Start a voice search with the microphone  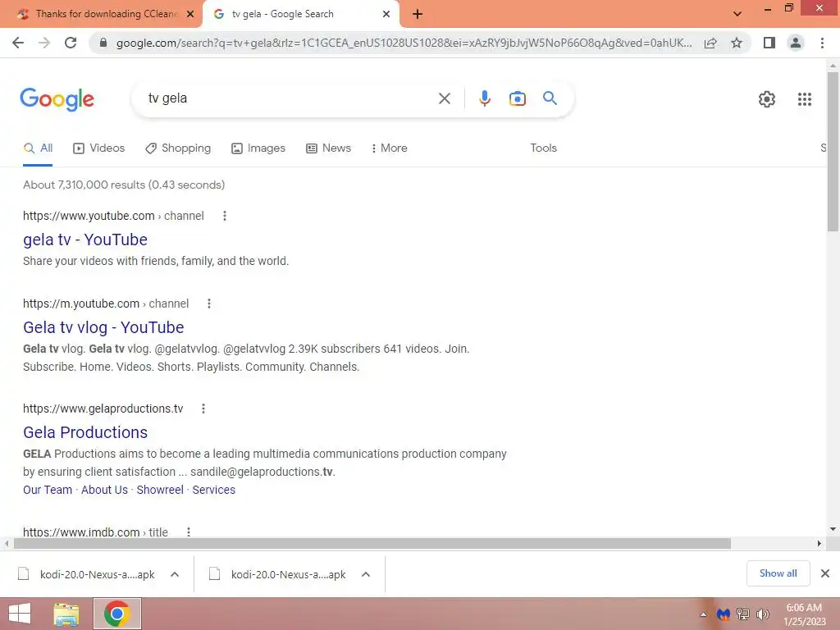click(484, 98)
